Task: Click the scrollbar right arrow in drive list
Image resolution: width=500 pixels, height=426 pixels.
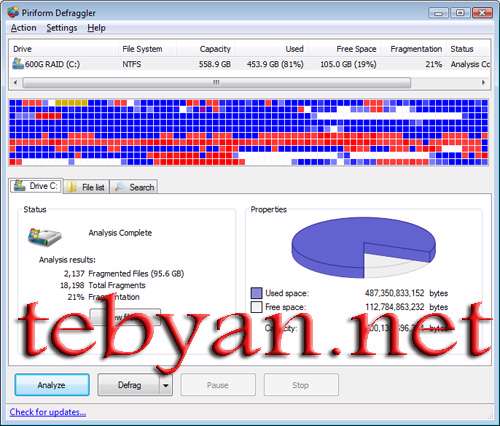Action: (x=483, y=82)
